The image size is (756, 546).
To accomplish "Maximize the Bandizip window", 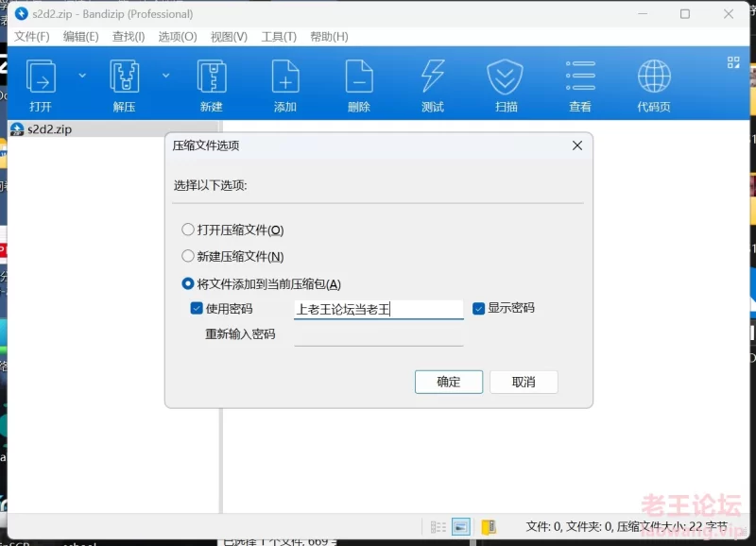I will pos(684,14).
